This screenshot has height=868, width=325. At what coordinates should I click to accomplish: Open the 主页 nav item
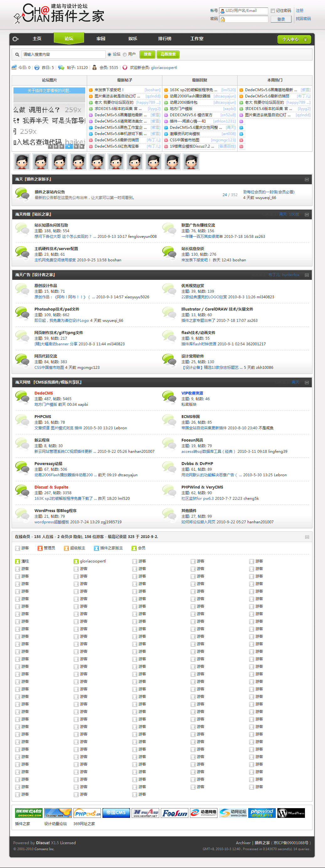(37, 39)
